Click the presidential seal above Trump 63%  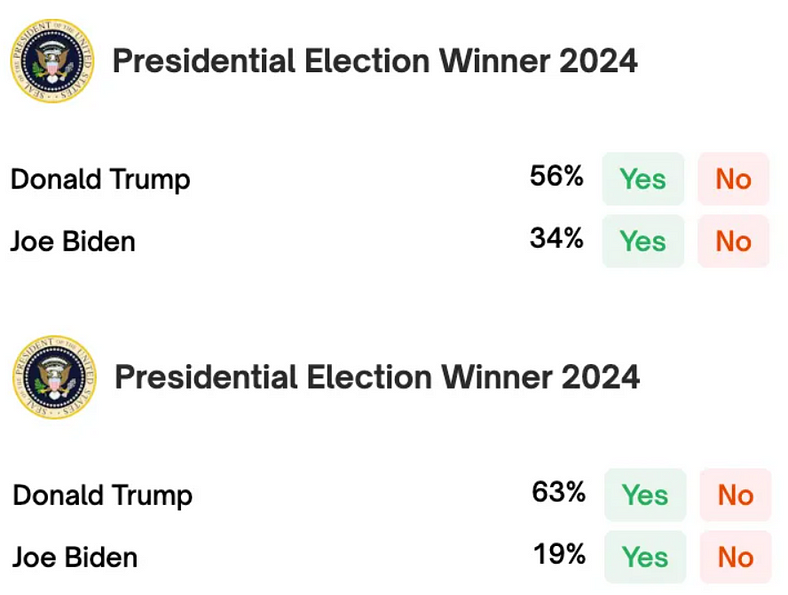coord(54,377)
